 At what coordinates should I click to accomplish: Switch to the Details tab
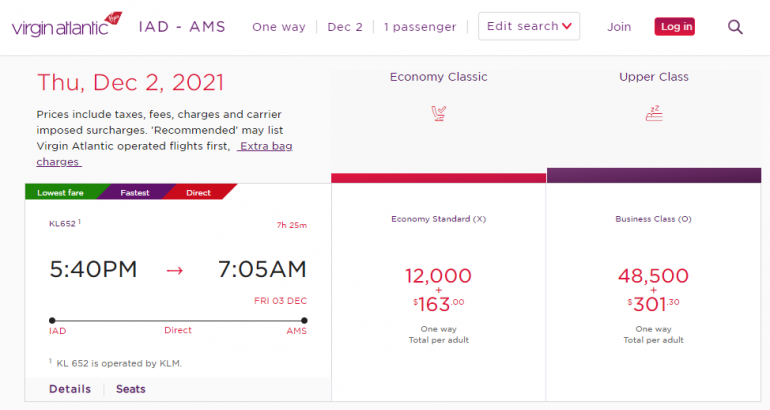69,389
